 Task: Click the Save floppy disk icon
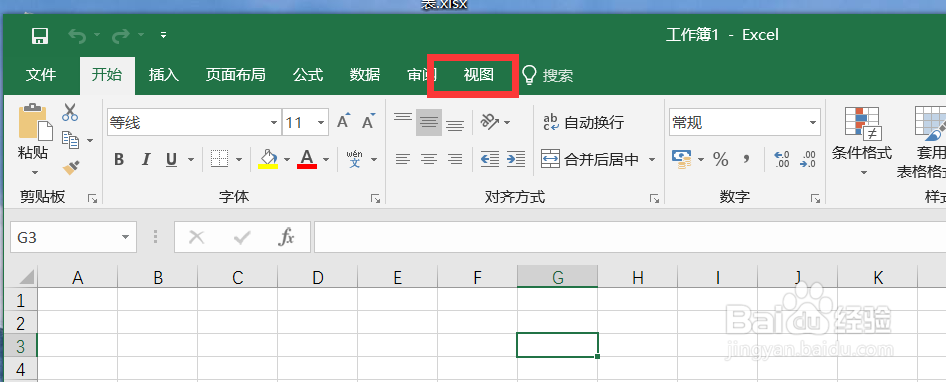point(40,36)
